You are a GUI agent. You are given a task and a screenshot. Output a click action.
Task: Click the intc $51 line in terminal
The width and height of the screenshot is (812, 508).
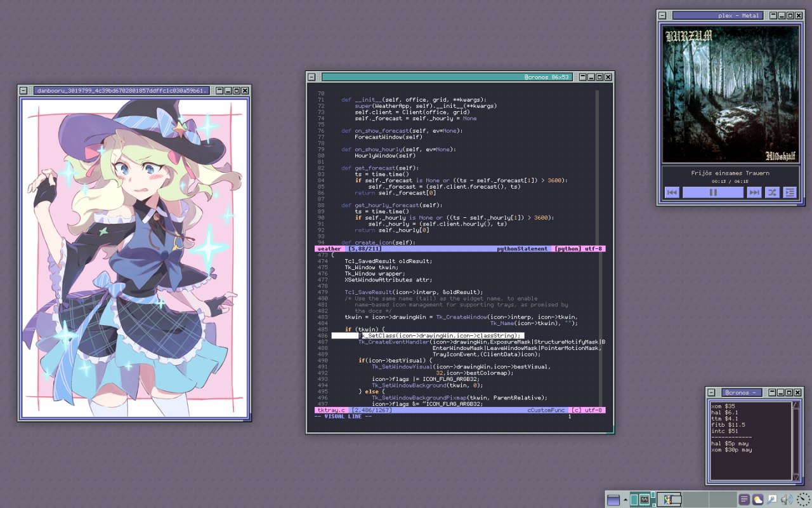725,431
